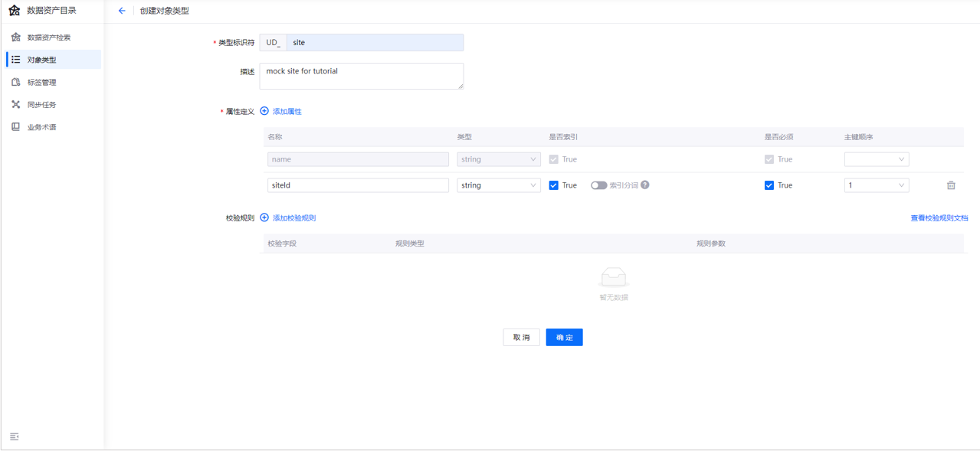
Task: Open 标签管理 via its tag icon
Action: 15,81
